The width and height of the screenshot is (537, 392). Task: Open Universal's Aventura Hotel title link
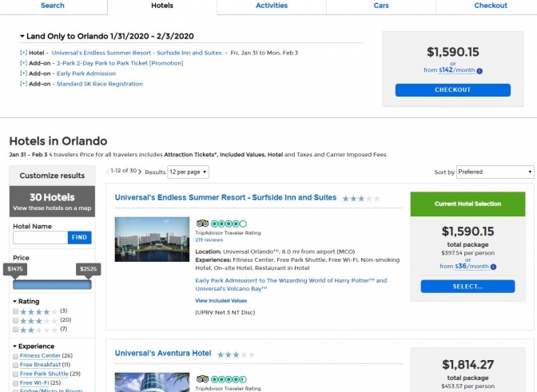tap(163, 354)
